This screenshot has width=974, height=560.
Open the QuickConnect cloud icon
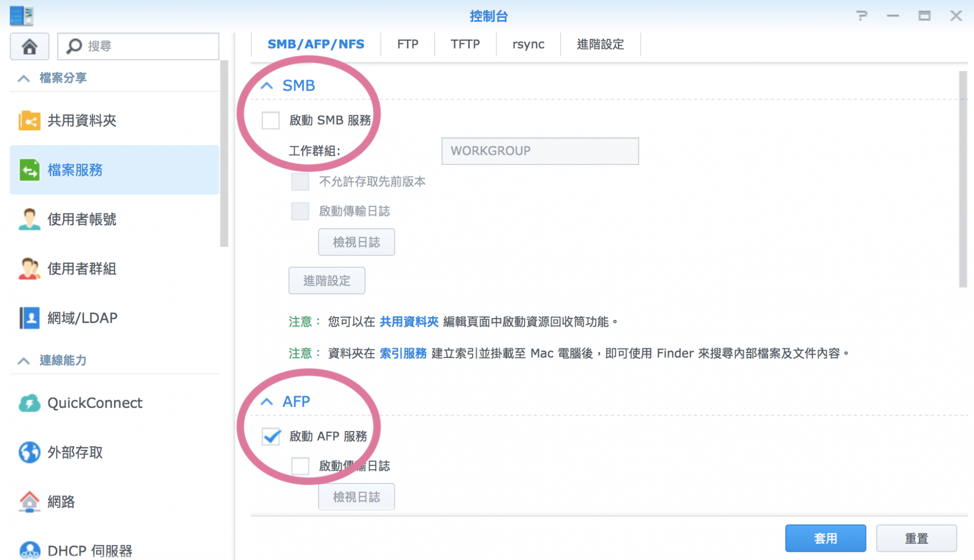(x=29, y=403)
